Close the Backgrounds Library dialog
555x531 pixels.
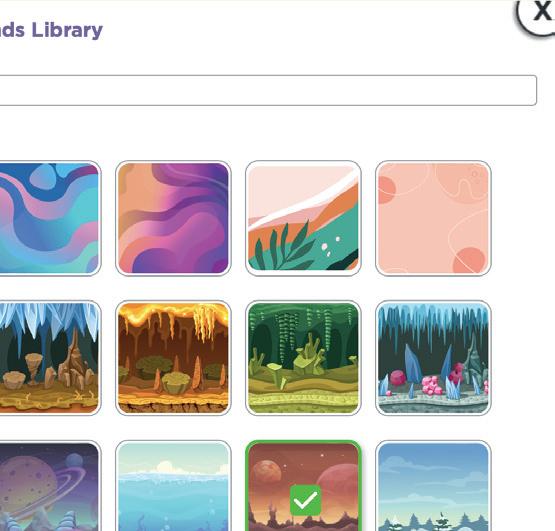pos(538,14)
